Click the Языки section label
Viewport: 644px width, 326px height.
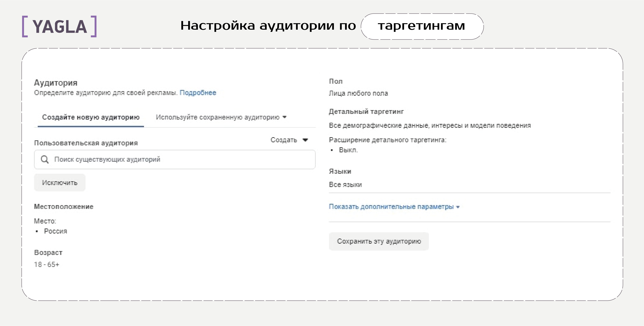pos(340,172)
